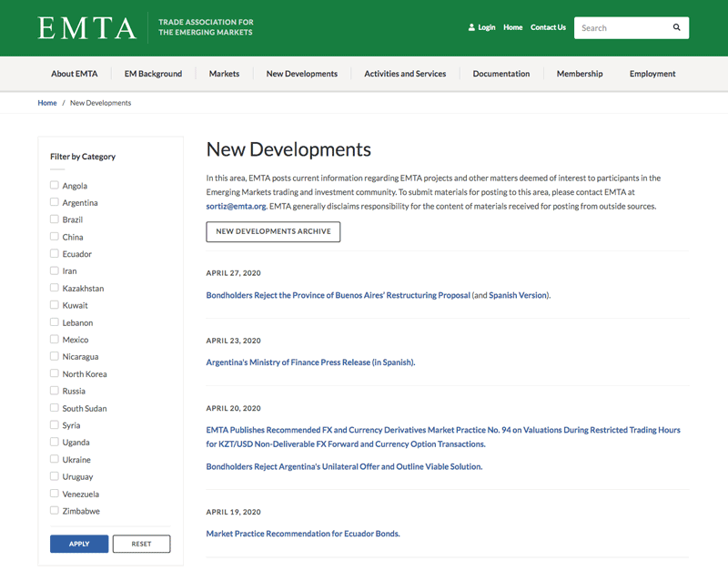Toggle the Zimbabwe filter on
Viewport: 728px width, 571px height.
(54, 511)
